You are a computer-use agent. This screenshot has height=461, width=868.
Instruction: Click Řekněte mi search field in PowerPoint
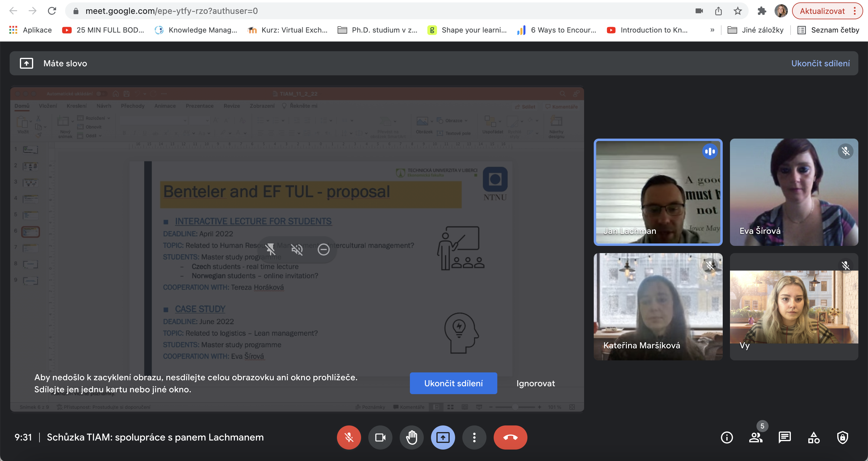300,106
